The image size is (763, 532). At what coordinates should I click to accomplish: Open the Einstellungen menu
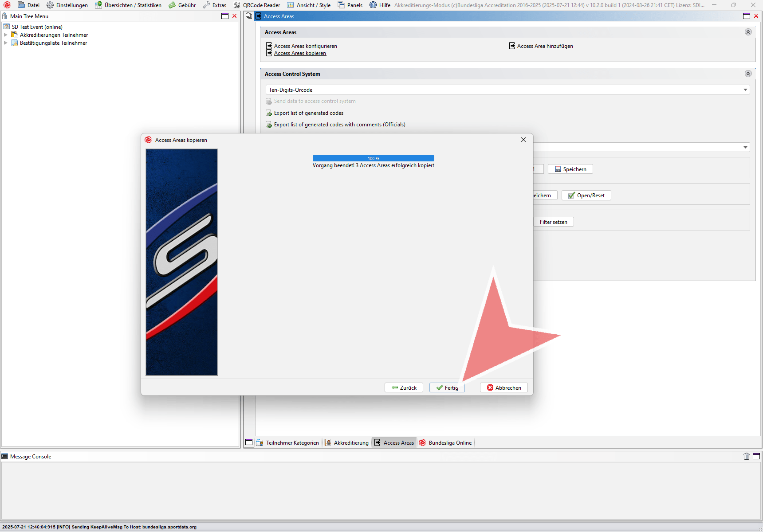click(67, 5)
